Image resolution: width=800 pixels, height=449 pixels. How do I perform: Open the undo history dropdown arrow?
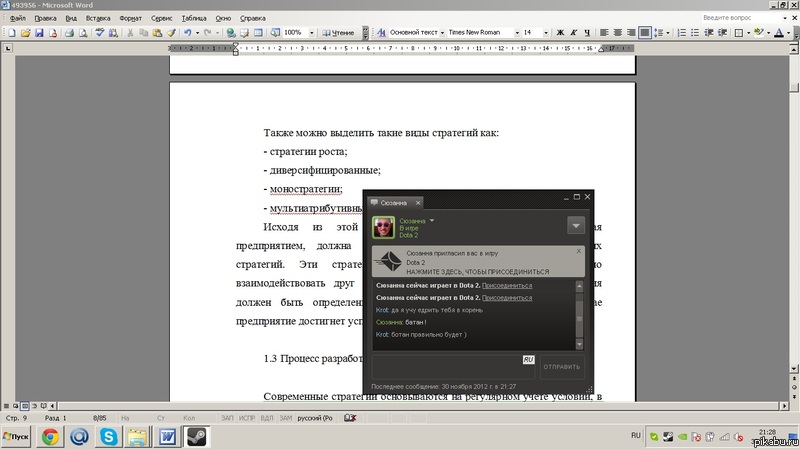tap(197, 33)
